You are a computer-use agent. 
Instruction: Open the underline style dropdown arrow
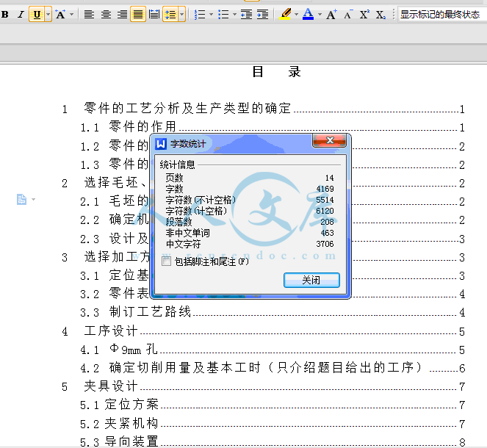(48, 14)
